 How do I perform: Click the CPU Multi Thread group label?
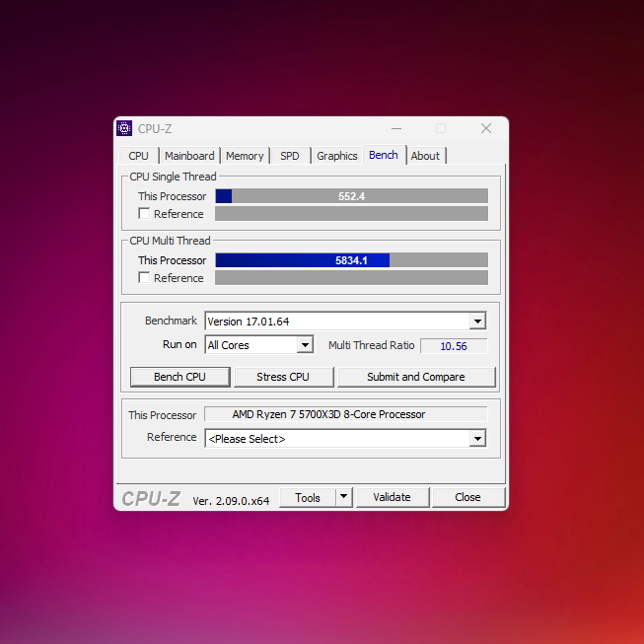click(x=170, y=241)
